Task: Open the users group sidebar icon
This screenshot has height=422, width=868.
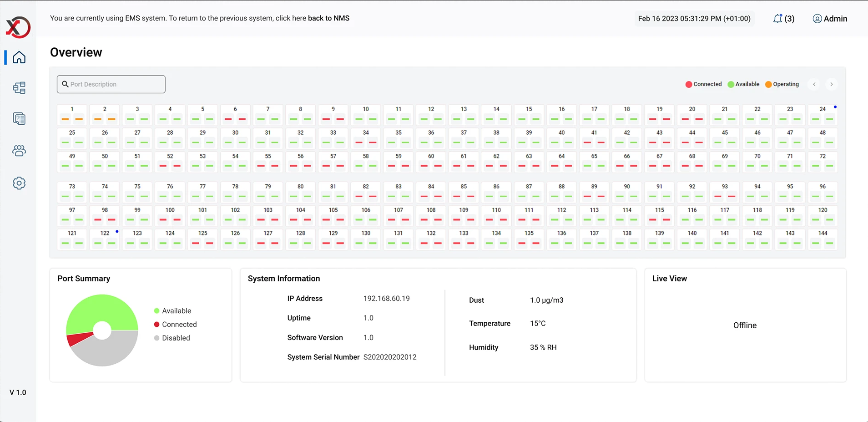Action: point(19,151)
